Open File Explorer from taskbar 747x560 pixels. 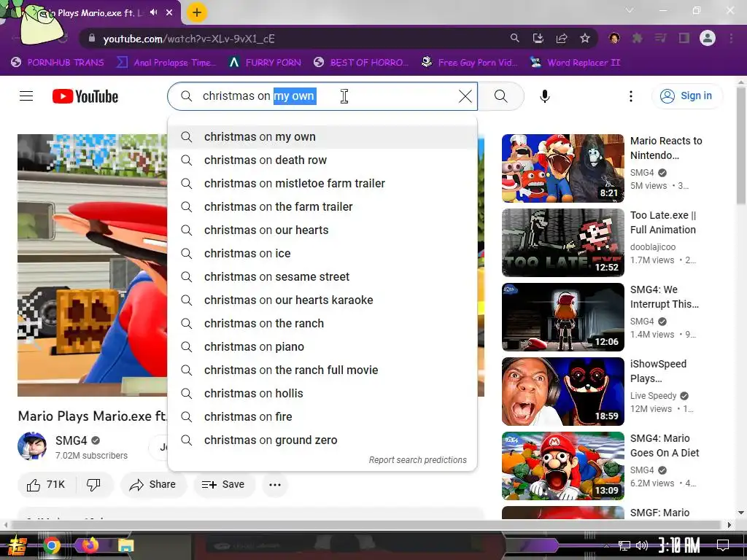pyautogui.click(x=125, y=545)
